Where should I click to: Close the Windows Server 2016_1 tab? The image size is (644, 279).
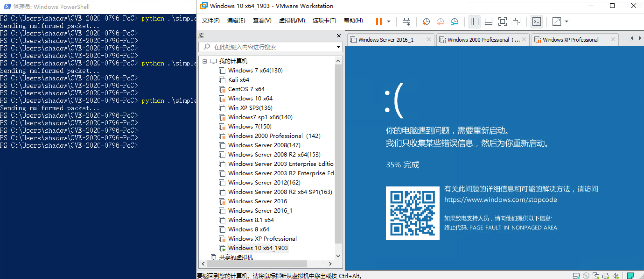(429, 39)
